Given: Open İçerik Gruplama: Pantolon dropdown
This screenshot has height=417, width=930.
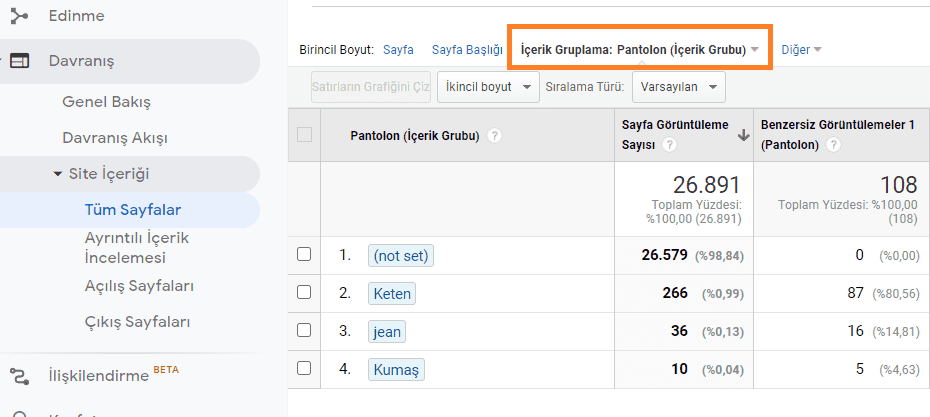Looking at the screenshot, I should point(639,49).
